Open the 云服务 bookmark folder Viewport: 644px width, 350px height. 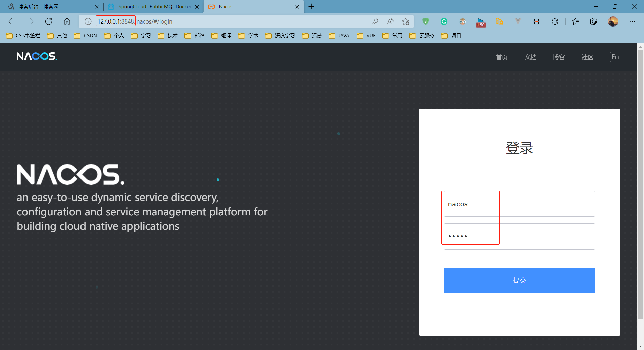(422, 36)
